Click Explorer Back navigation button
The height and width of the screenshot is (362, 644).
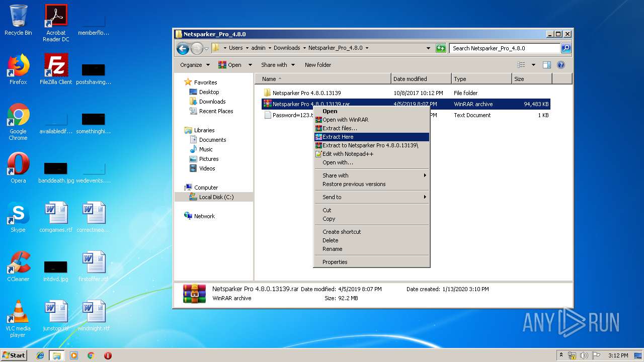click(183, 48)
